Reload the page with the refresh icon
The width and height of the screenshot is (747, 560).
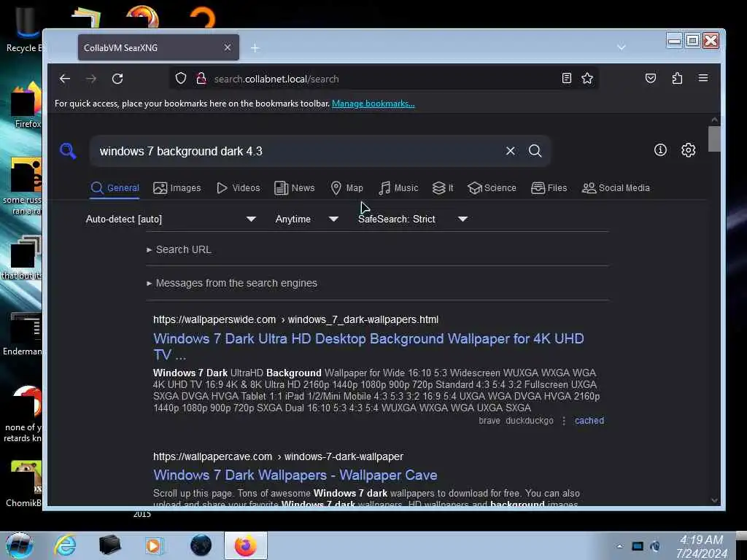click(x=117, y=79)
